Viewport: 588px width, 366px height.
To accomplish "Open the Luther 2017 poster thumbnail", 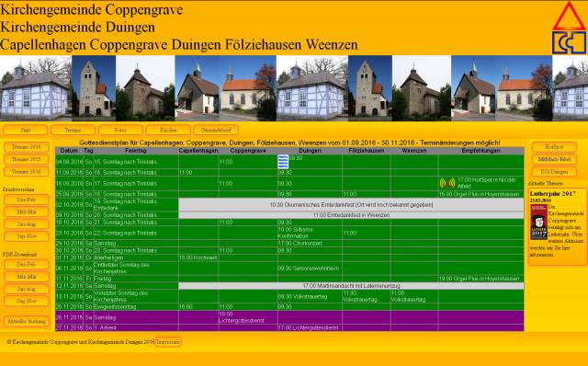I will tap(539, 223).
